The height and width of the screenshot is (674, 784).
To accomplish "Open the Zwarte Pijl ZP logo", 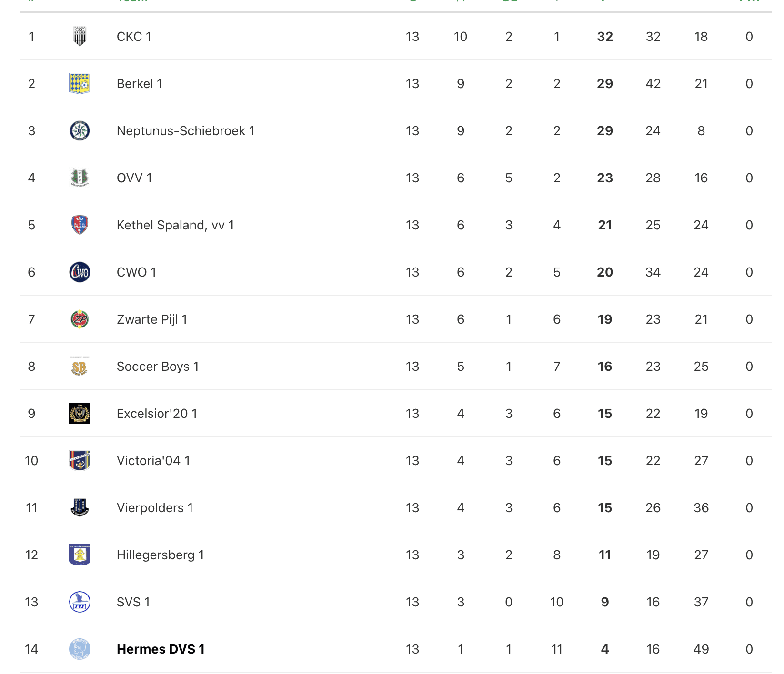I will [80, 319].
